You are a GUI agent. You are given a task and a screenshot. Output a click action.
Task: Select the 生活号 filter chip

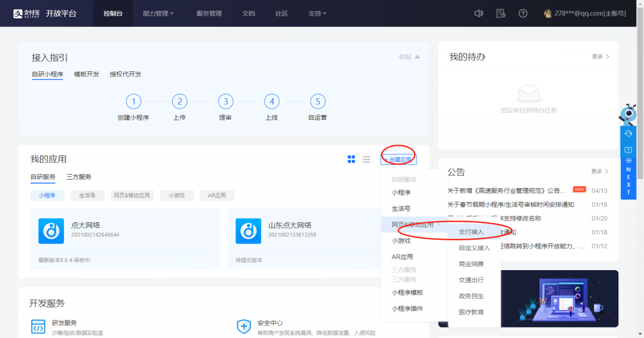click(x=87, y=196)
